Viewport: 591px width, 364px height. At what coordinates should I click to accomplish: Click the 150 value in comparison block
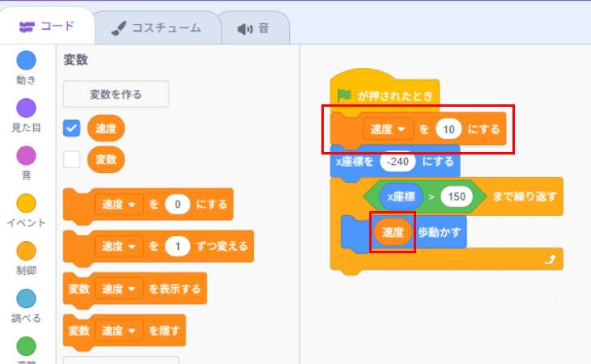pos(457,197)
